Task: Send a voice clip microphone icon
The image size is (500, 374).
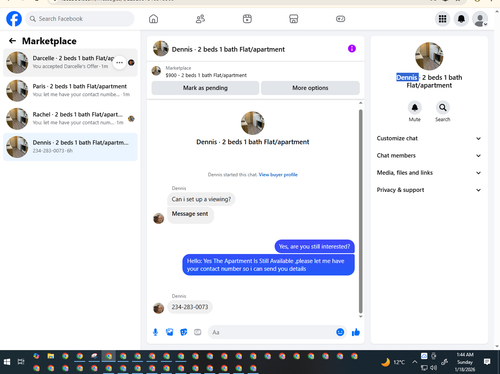Action: [x=155, y=332]
